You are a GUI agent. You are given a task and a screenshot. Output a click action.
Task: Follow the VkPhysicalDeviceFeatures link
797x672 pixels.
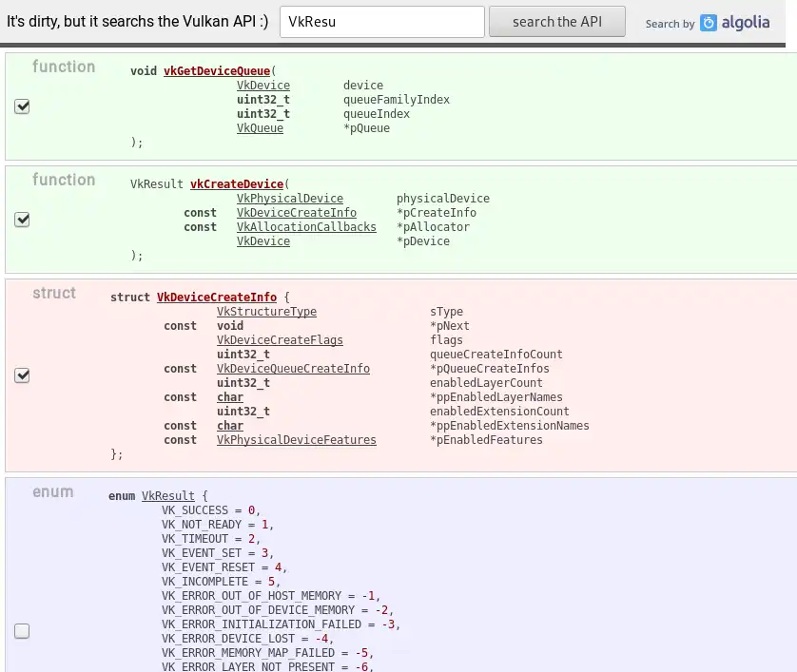[x=297, y=440]
